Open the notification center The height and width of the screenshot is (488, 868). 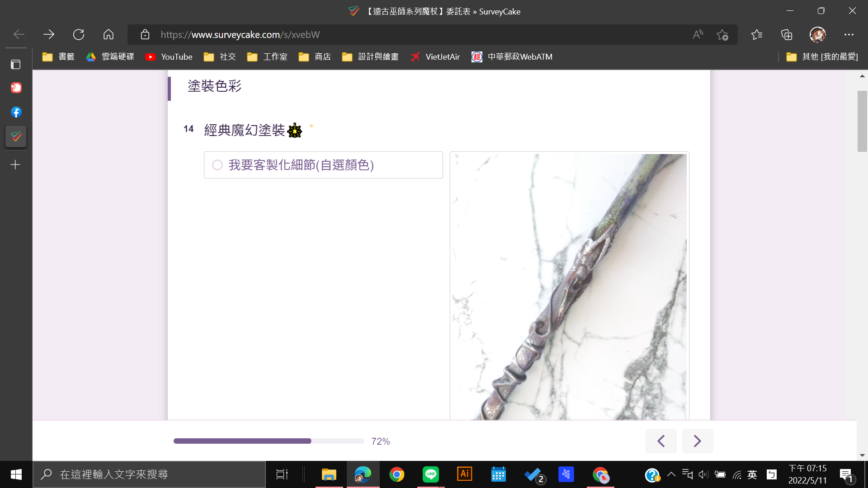coord(847,475)
